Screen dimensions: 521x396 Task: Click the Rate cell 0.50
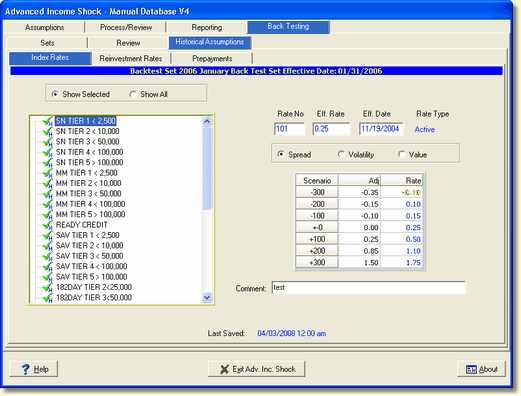coord(402,239)
